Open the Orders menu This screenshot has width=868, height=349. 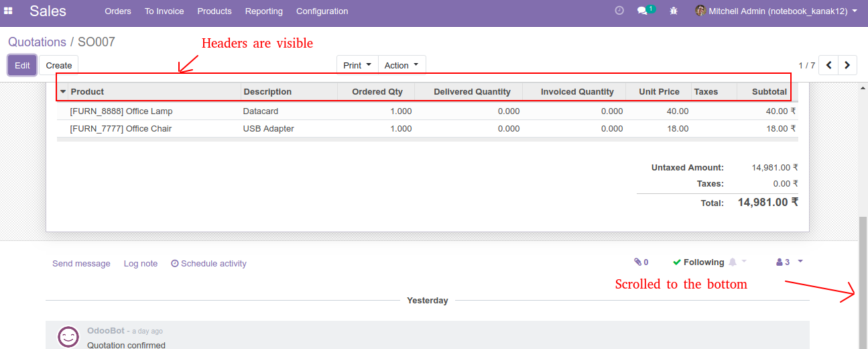[x=118, y=11]
